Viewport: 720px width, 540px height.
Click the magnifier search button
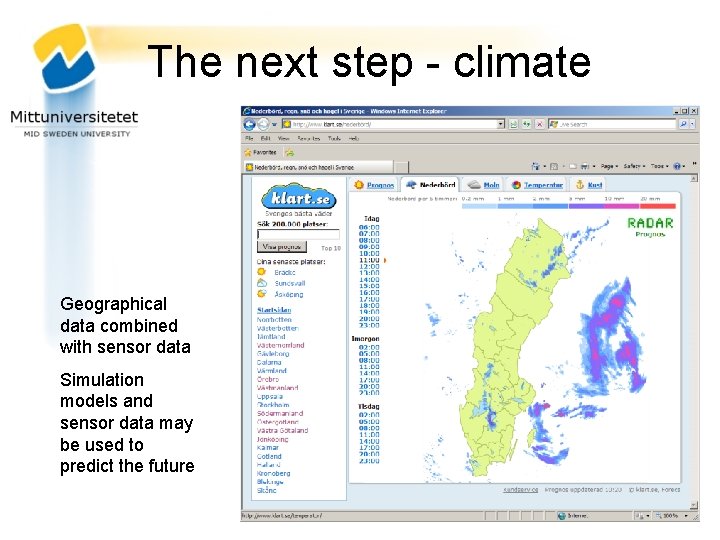(x=683, y=124)
